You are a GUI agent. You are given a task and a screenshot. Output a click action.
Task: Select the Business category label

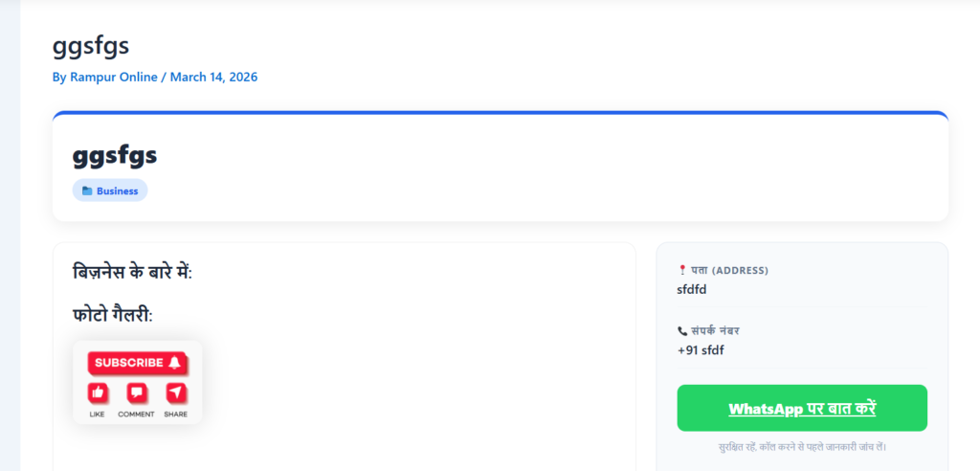(117, 191)
